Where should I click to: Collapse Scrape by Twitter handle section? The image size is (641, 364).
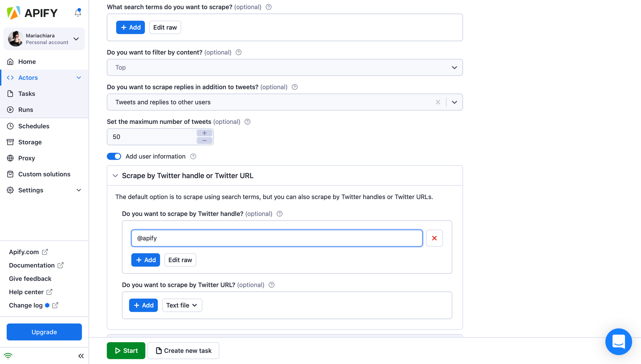[115, 176]
